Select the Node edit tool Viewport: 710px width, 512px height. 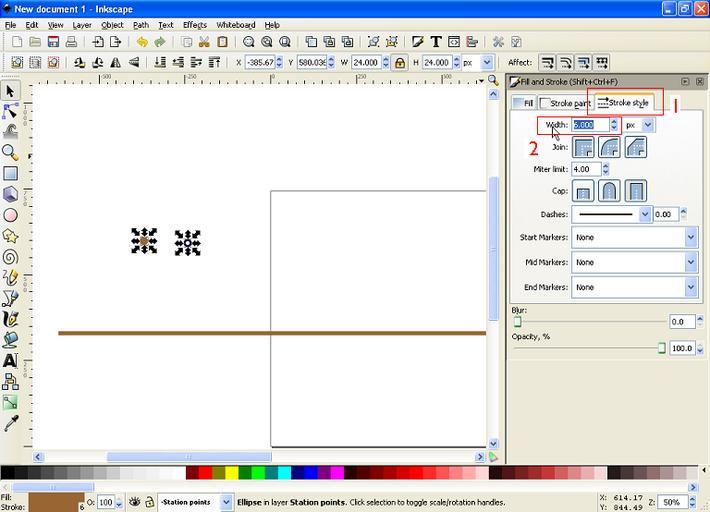10,111
